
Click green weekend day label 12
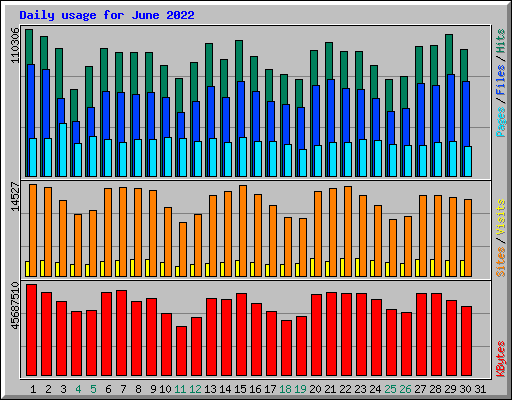195,389
